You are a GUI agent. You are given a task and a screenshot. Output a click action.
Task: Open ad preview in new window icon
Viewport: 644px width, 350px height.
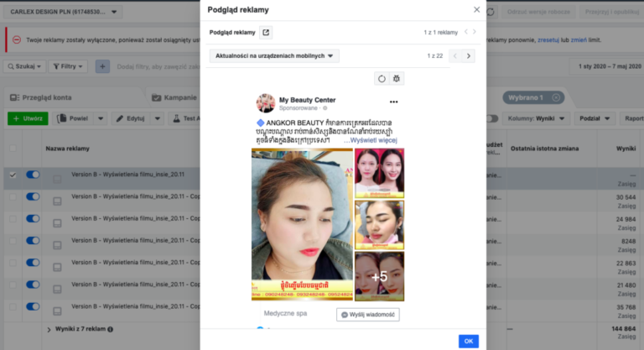tap(266, 33)
